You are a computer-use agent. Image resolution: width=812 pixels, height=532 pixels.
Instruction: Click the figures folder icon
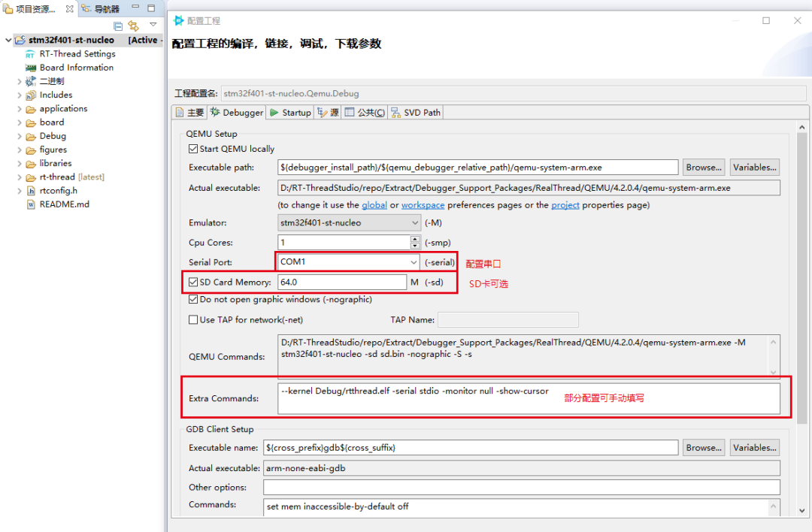click(x=31, y=150)
